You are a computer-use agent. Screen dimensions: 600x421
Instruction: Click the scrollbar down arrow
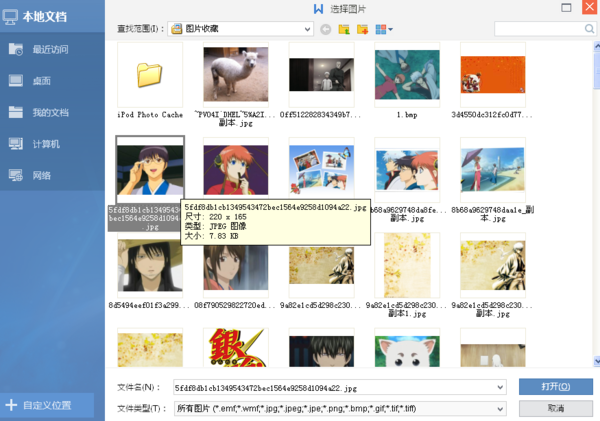click(597, 361)
